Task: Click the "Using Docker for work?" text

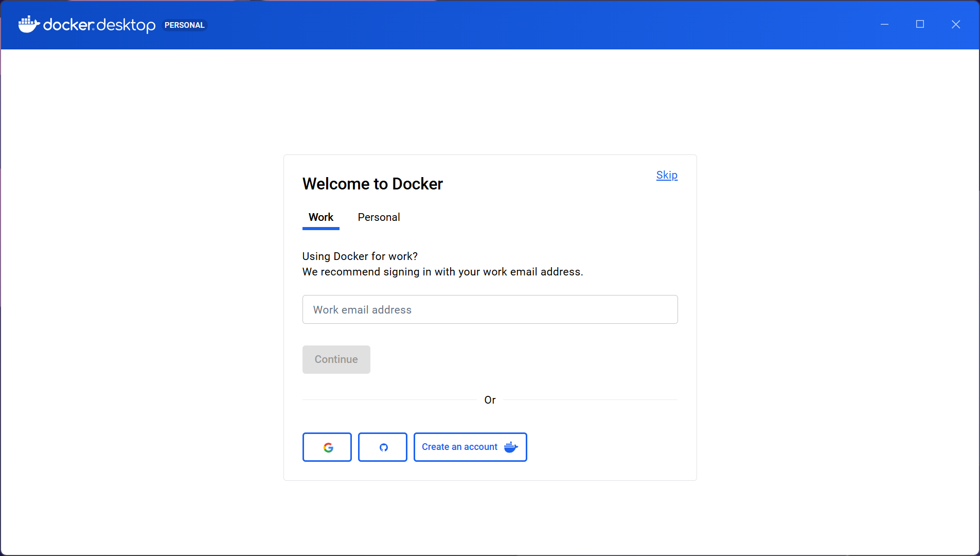Action: [x=360, y=256]
